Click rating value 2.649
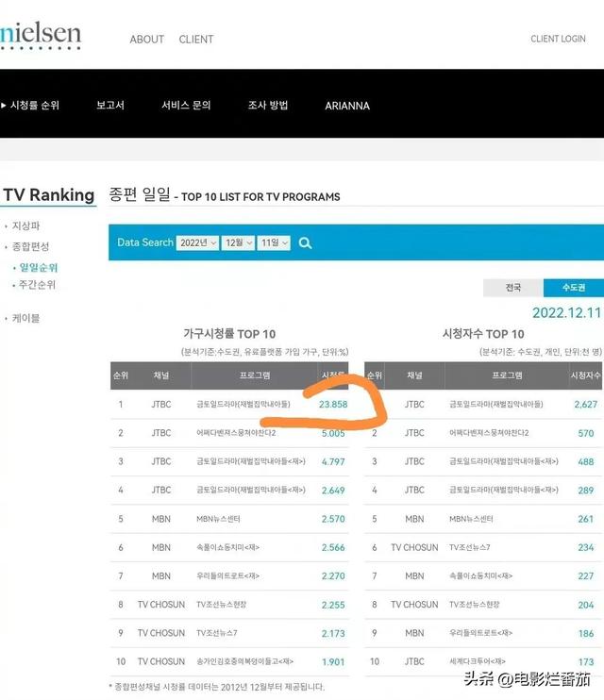Viewport: 604px width, 700px height. click(x=333, y=491)
